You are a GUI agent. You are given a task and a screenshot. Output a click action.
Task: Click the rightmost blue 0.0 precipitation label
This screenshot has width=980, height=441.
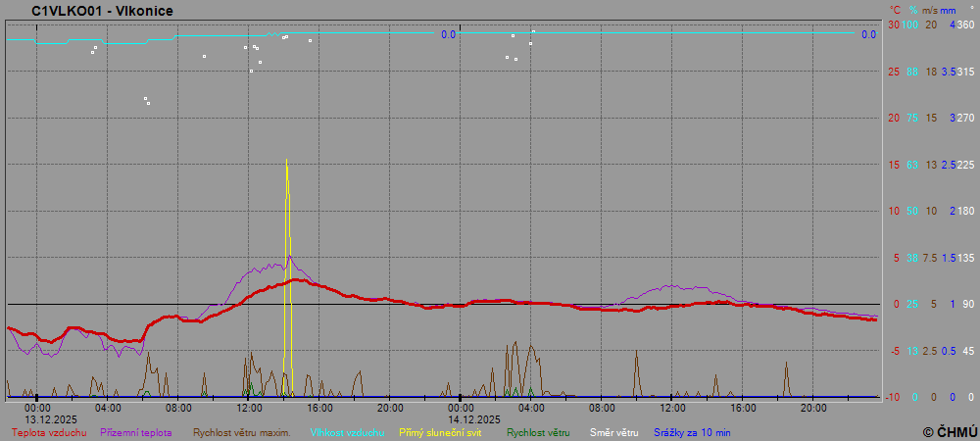point(868,34)
